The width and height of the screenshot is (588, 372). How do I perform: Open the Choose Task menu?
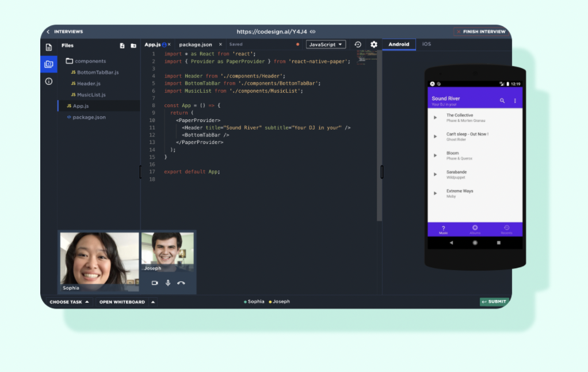click(x=69, y=302)
